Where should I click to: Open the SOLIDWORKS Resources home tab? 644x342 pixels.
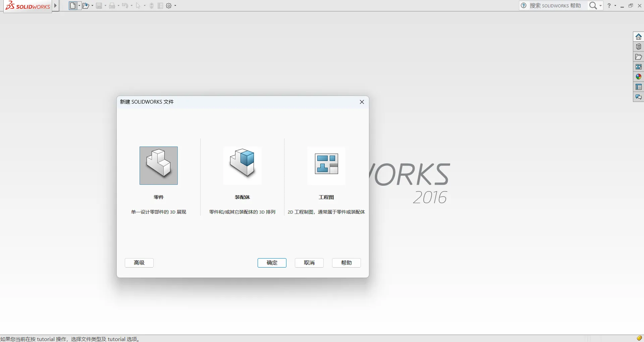click(639, 37)
